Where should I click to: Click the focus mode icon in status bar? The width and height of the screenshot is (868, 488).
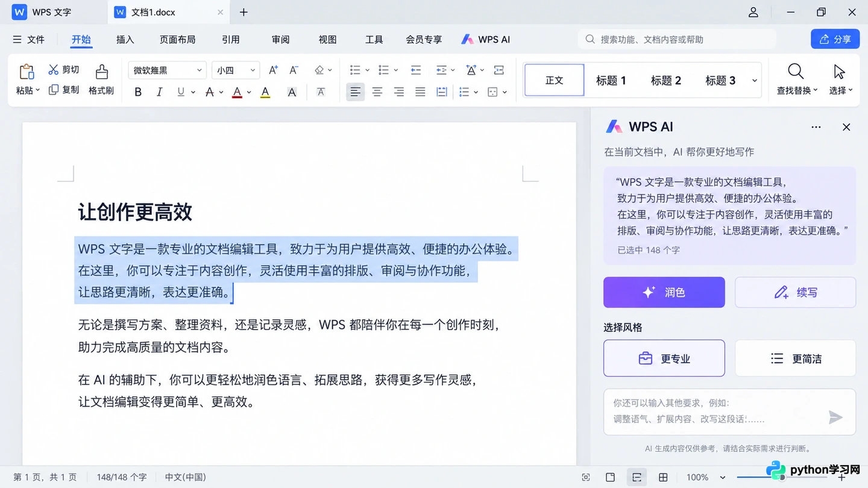pos(586,477)
